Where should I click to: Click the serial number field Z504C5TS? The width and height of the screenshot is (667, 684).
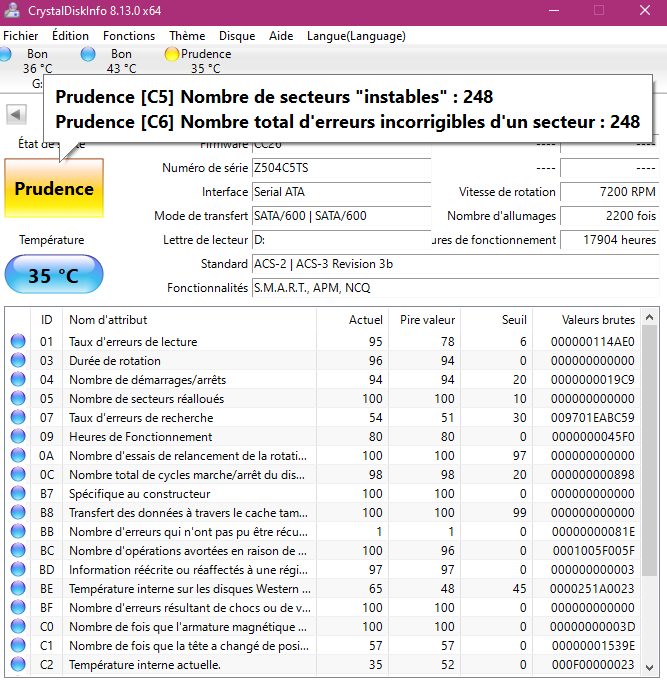click(x=340, y=168)
